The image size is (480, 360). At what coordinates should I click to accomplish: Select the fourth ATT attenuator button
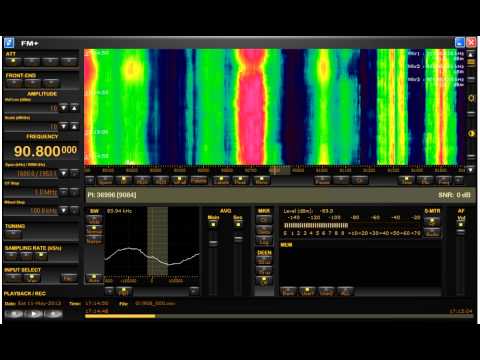(69, 61)
